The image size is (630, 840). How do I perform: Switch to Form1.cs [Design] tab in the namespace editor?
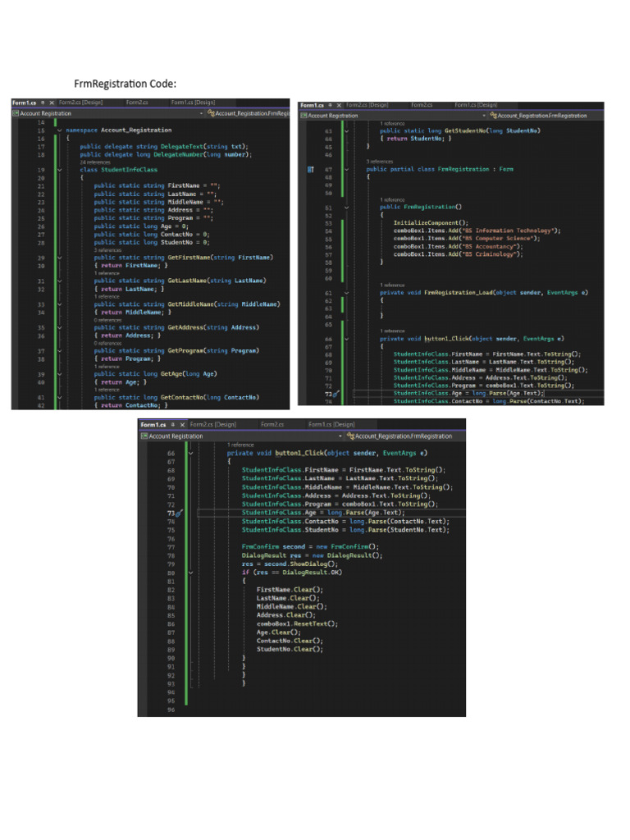tap(192, 103)
